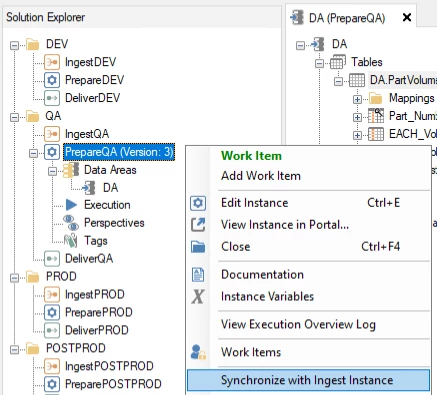Click the Tags icon

(x=71, y=241)
